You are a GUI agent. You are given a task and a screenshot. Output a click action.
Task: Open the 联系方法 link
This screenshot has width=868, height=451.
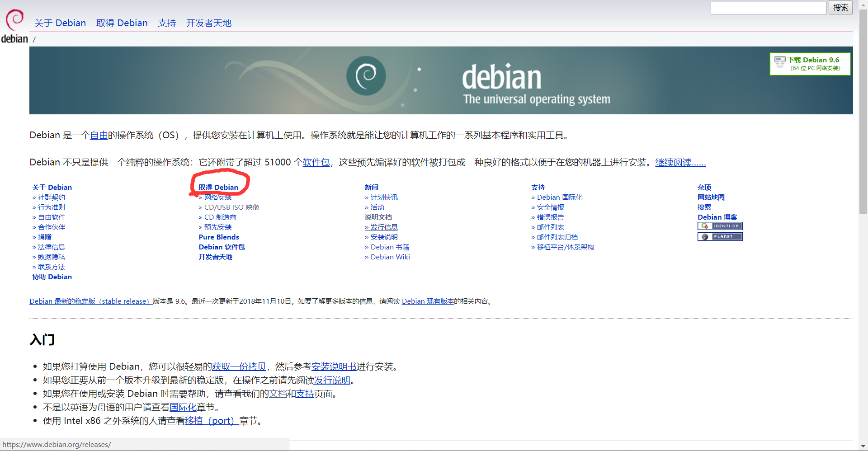[x=52, y=267]
